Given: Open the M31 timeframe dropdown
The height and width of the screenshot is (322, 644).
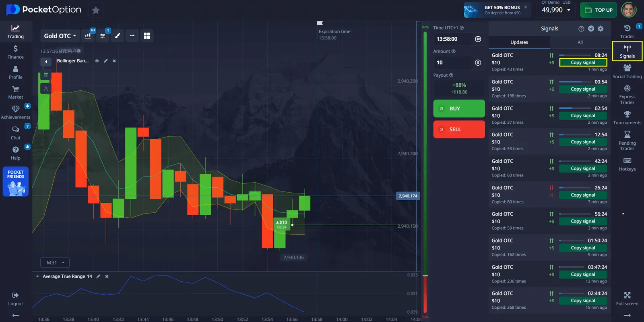Looking at the screenshot, I should click(55, 263).
